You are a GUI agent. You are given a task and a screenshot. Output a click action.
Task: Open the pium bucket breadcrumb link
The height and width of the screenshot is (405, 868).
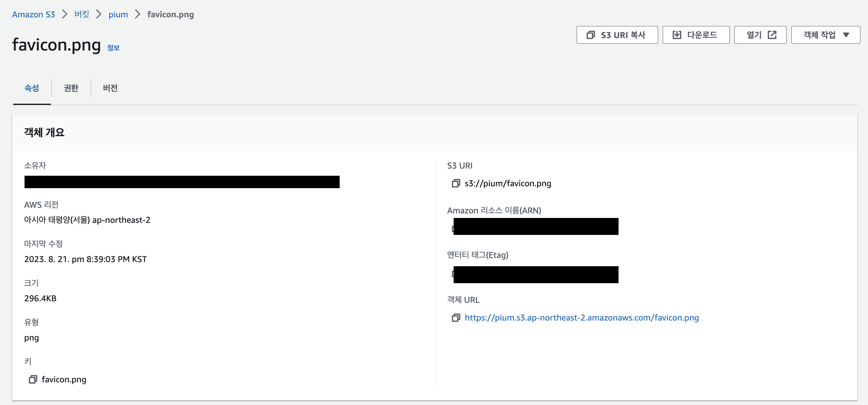click(118, 14)
